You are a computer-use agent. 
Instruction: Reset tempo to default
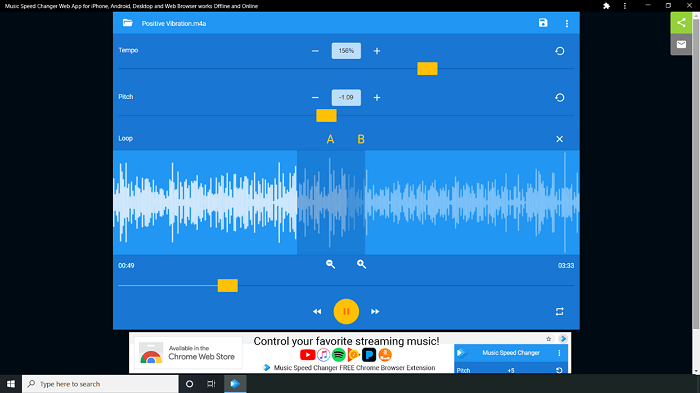click(559, 51)
